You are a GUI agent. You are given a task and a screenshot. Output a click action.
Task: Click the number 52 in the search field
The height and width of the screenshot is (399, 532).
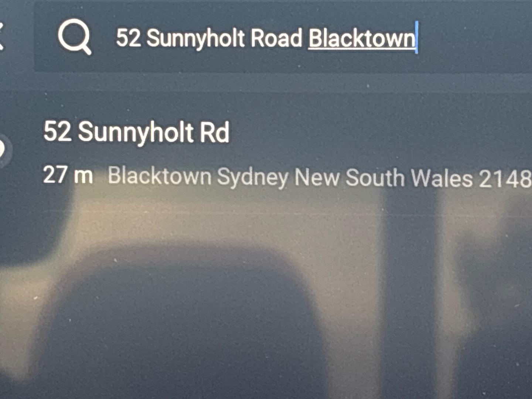pos(129,38)
